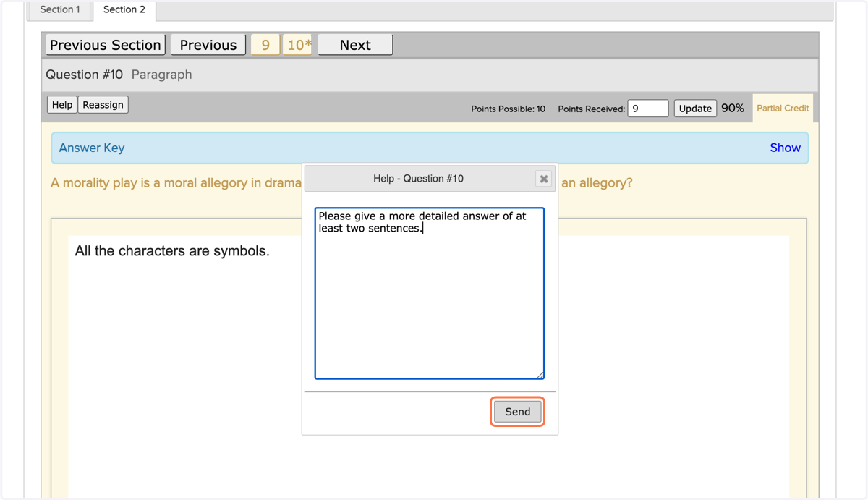Click the 'Points Possible: 10' text

(x=509, y=109)
